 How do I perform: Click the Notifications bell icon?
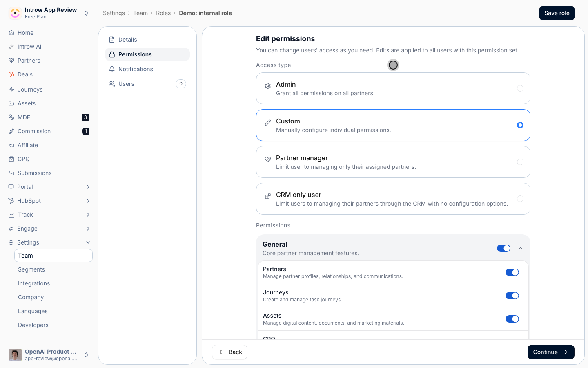point(112,69)
